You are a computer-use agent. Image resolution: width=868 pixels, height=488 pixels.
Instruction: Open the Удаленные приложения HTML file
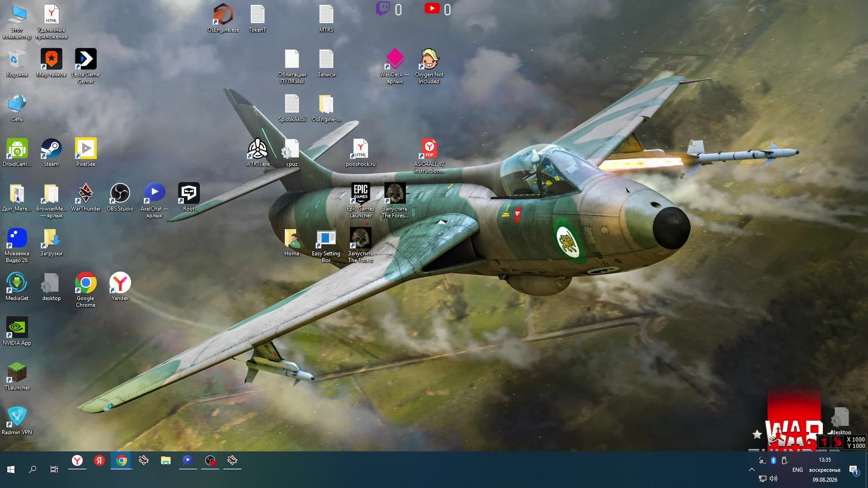[51, 22]
